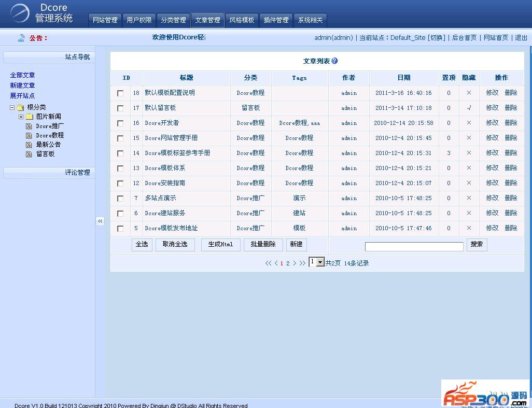The width and height of the screenshot is (532, 408).
Task: Click the 搜索 button
Action: coord(477,245)
